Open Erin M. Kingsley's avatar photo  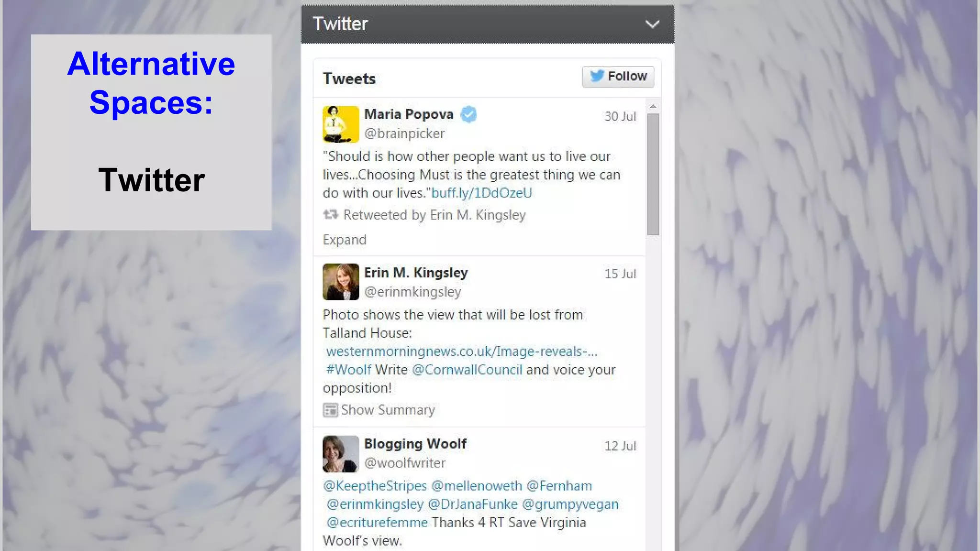[341, 282]
